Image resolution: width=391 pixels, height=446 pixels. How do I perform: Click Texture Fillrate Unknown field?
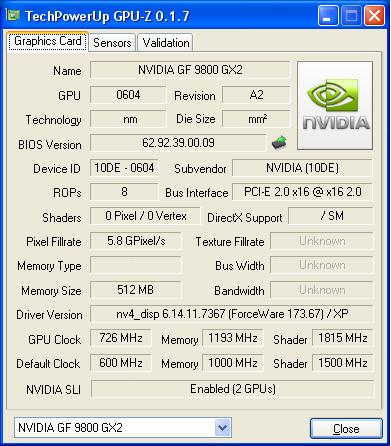click(x=322, y=241)
